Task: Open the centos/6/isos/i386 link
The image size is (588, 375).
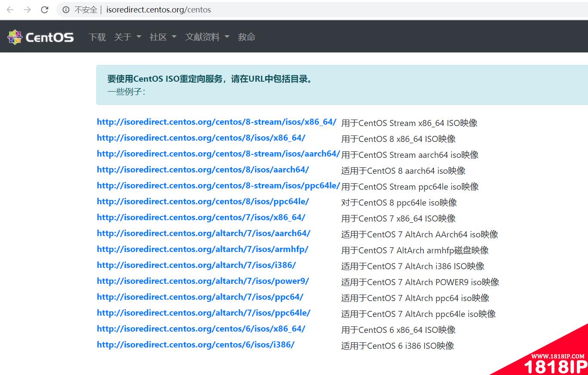Action: click(196, 345)
